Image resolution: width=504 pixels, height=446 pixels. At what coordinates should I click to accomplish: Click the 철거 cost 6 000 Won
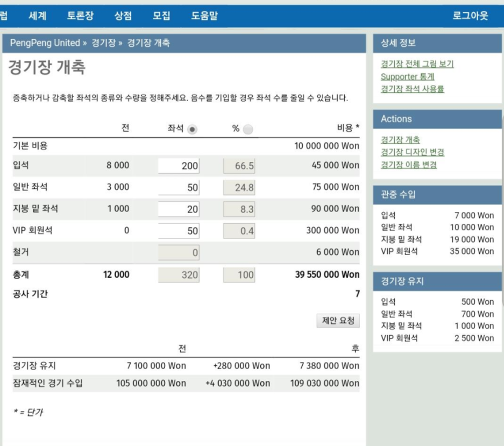(337, 252)
